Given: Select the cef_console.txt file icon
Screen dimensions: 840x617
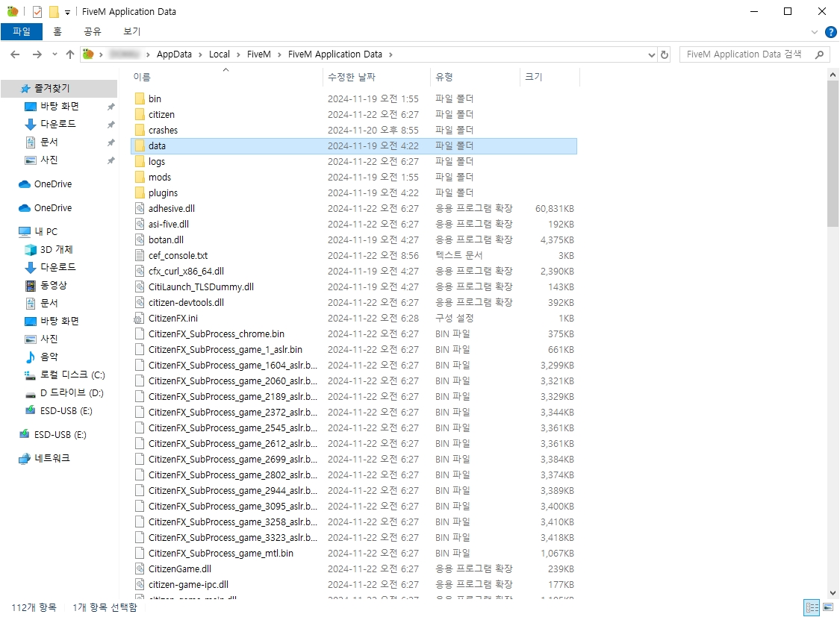Looking at the screenshot, I should tap(139, 256).
